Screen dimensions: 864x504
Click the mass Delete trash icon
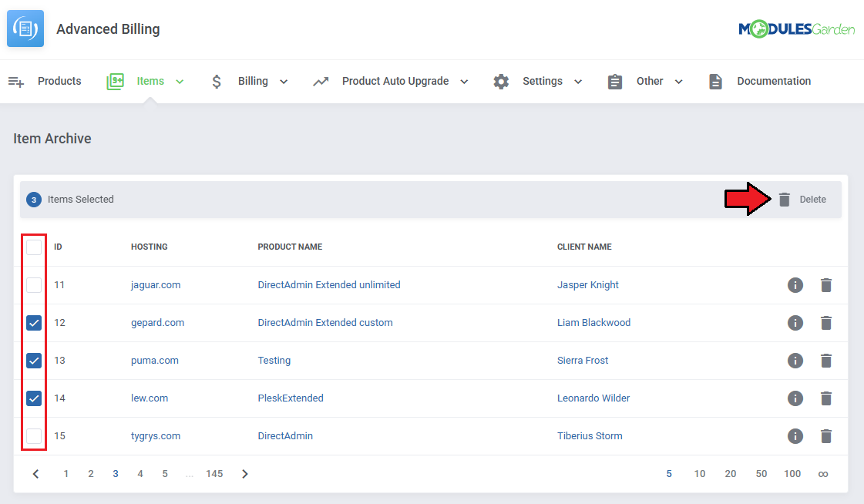pyautogui.click(x=785, y=200)
